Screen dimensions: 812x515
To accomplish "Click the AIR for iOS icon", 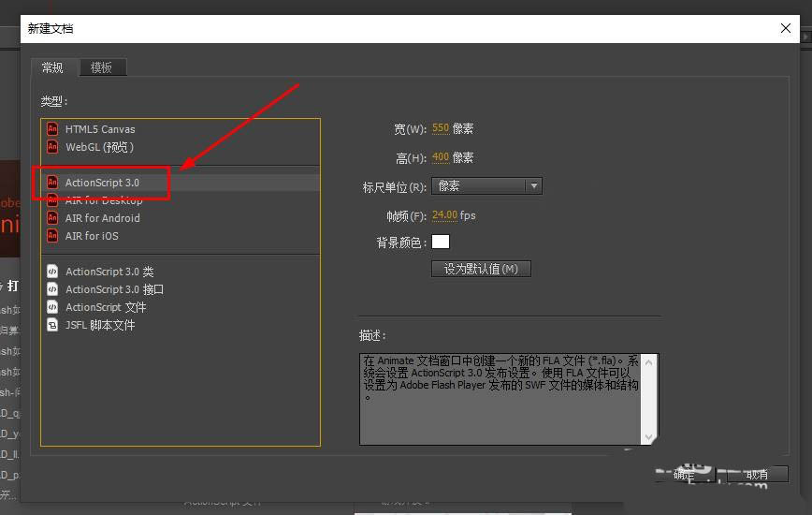I will (x=52, y=236).
